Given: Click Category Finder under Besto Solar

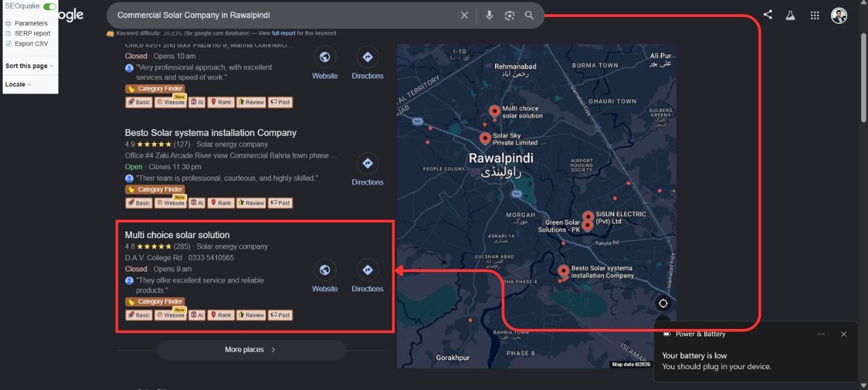Looking at the screenshot, I should coord(155,190).
